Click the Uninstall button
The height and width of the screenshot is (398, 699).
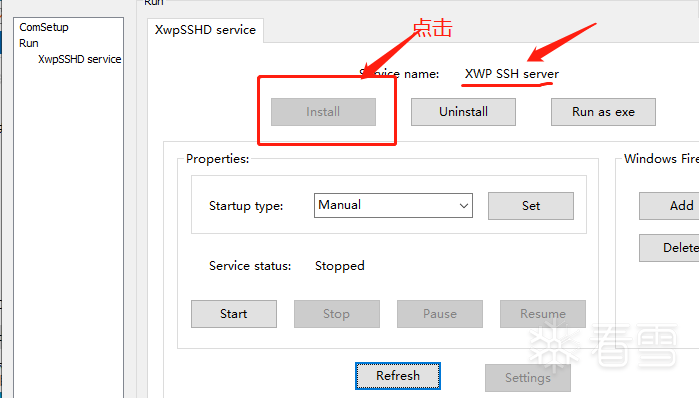463,112
